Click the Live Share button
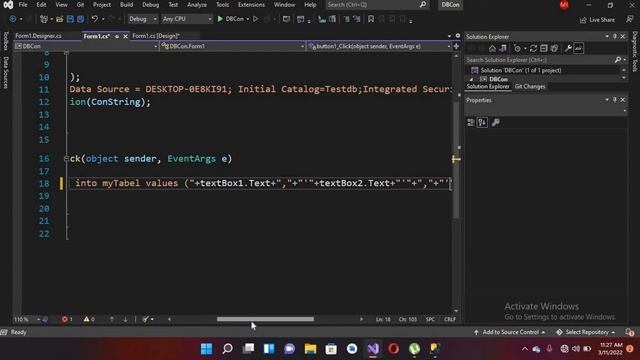This screenshot has height=360, width=640. [x=597, y=20]
